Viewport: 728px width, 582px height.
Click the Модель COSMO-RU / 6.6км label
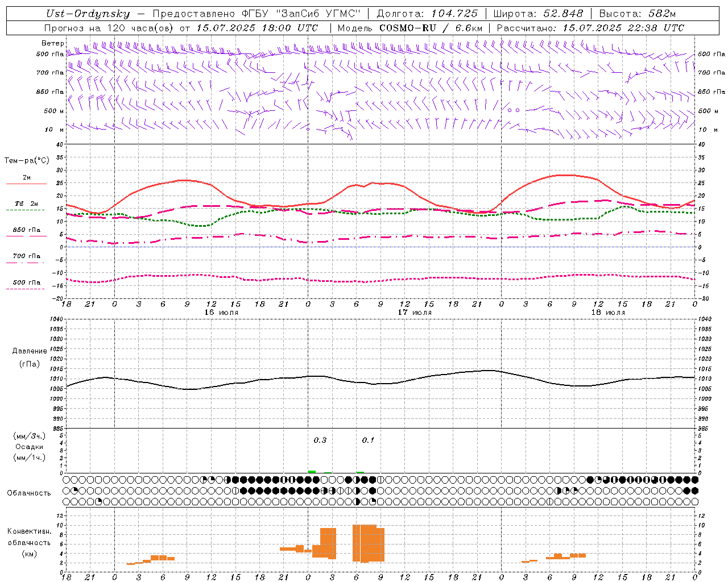[410, 28]
